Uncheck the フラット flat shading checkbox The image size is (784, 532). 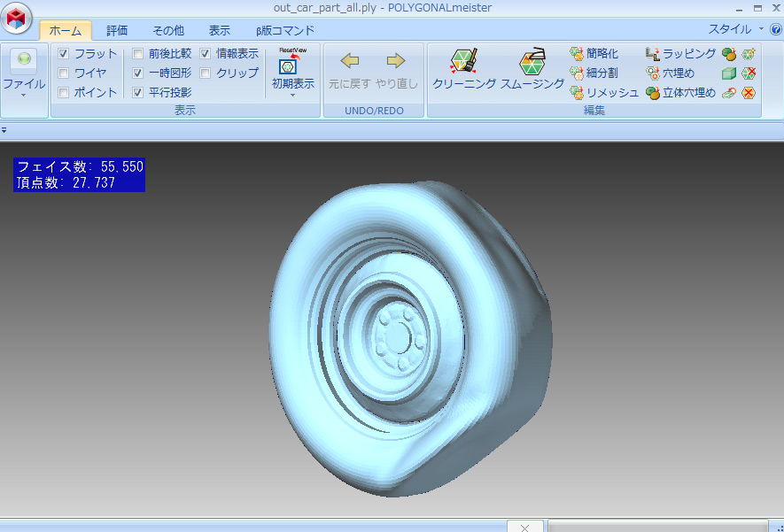click(63, 53)
